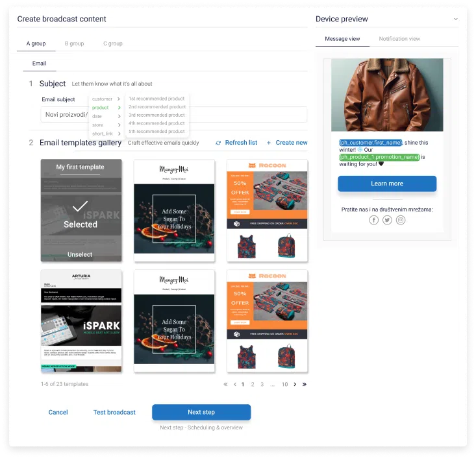Click the Refresh list icon

218,143
